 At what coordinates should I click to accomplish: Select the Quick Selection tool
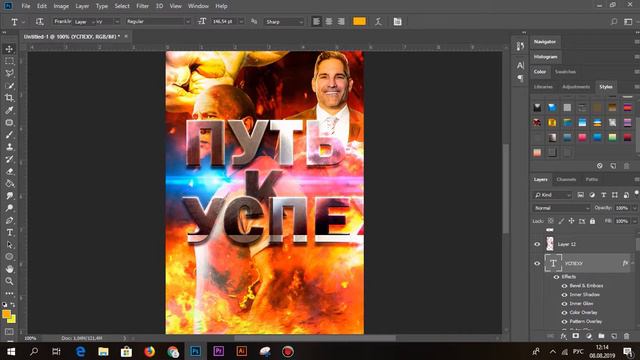click(9, 86)
